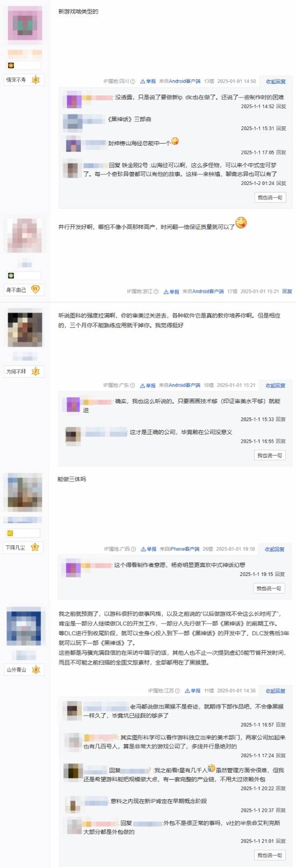The width and height of the screenshot is (296, 868).
Task: Click 我也说一句 button under floor 13 replies
Action: pyautogui.click(x=270, y=197)
